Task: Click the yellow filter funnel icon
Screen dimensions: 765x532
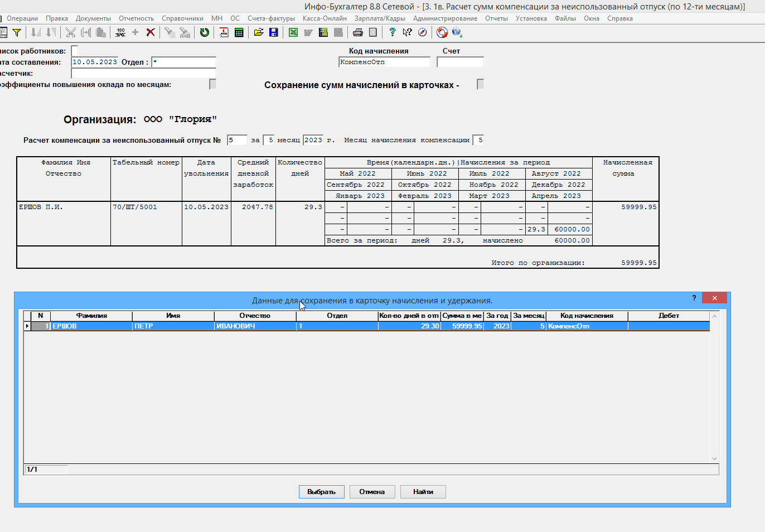Action: 17,32
